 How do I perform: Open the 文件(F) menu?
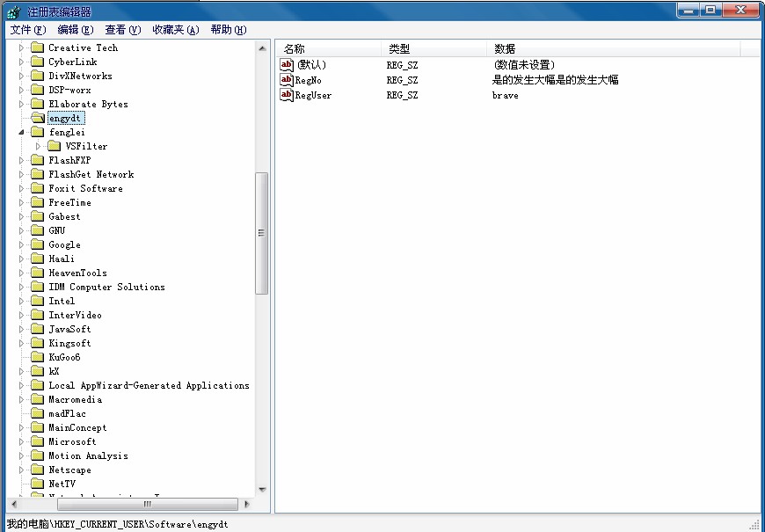28,30
